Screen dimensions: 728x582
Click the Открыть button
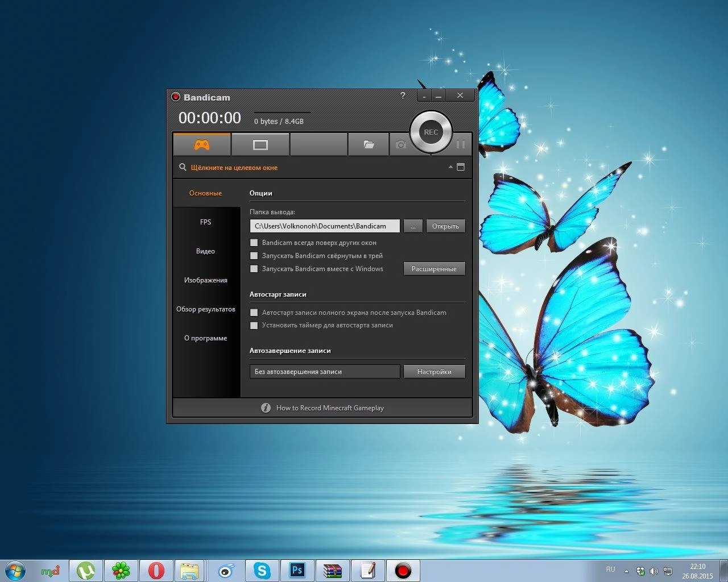[445, 226]
